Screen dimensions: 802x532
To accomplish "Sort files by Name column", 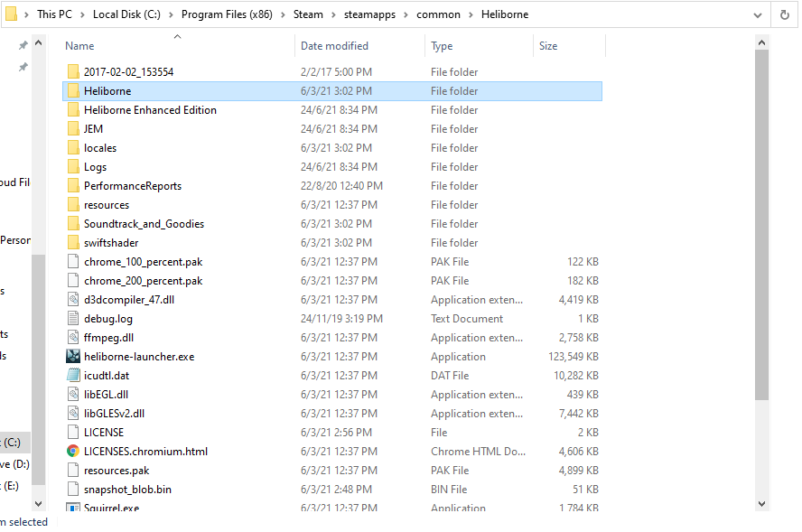I will [x=79, y=46].
